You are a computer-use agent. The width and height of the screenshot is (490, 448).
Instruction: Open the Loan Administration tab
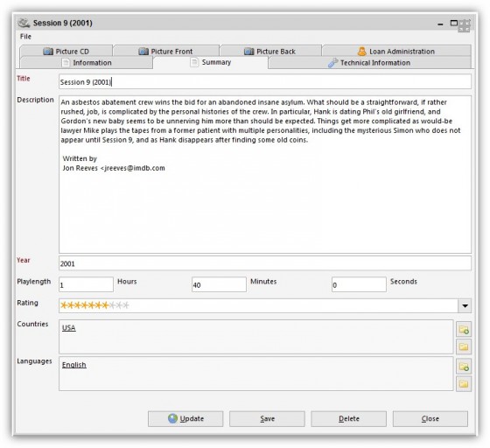pyautogui.click(x=396, y=52)
